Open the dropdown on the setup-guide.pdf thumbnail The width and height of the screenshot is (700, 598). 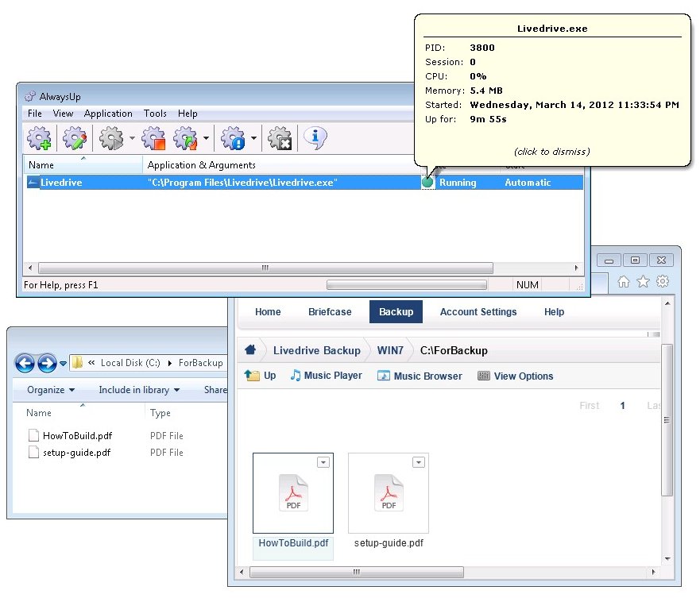point(418,462)
